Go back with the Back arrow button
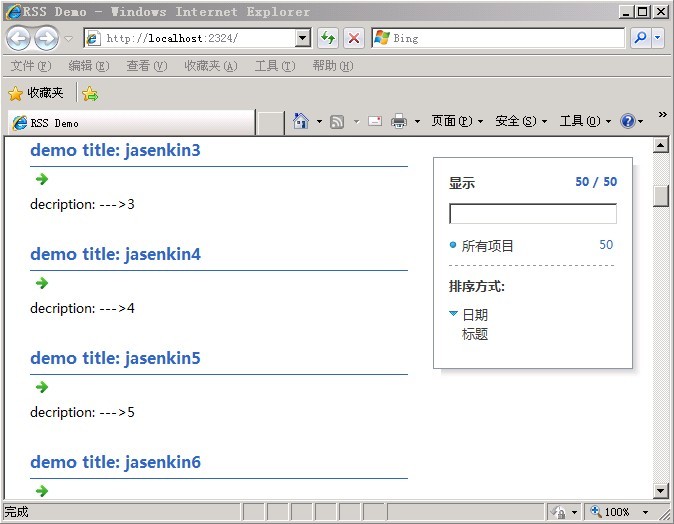Image resolution: width=674 pixels, height=524 pixels. tap(18, 39)
